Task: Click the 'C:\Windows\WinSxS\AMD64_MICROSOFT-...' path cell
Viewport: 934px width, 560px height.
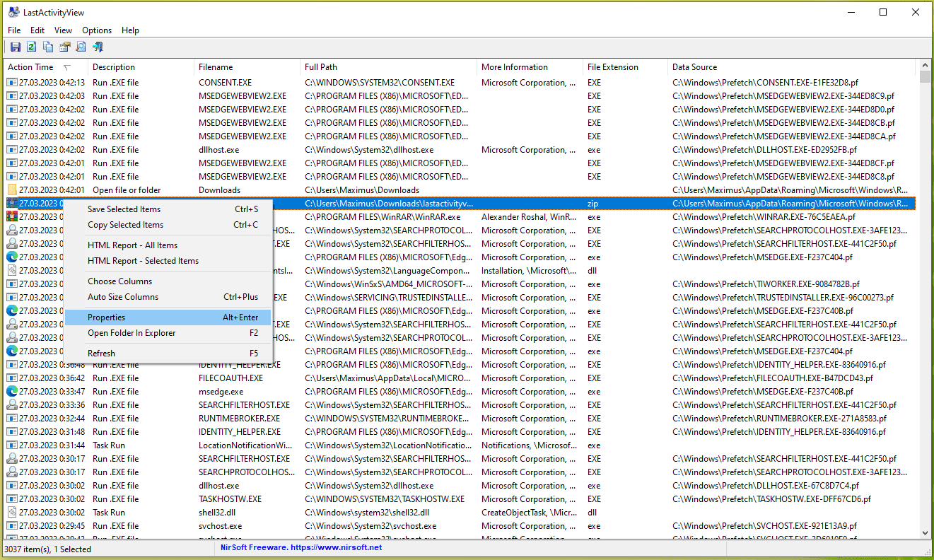Action: pyautogui.click(x=387, y=284)
